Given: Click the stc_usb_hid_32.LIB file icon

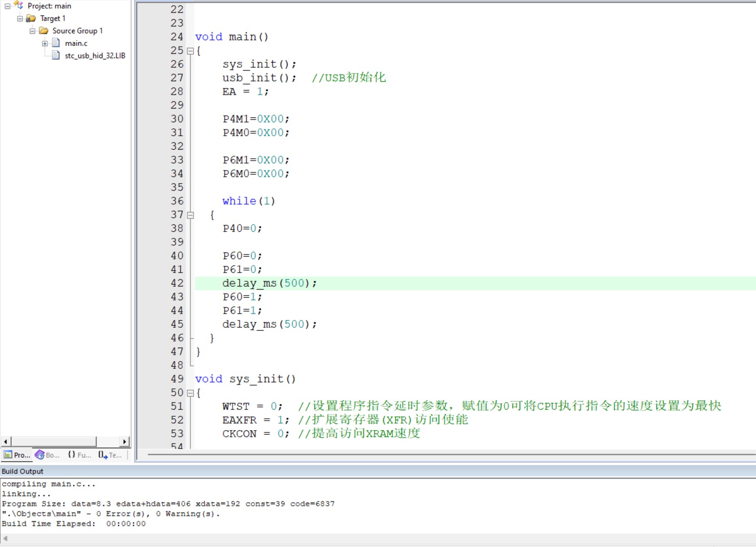Looking at the screenshot, I should click(56, 56).
